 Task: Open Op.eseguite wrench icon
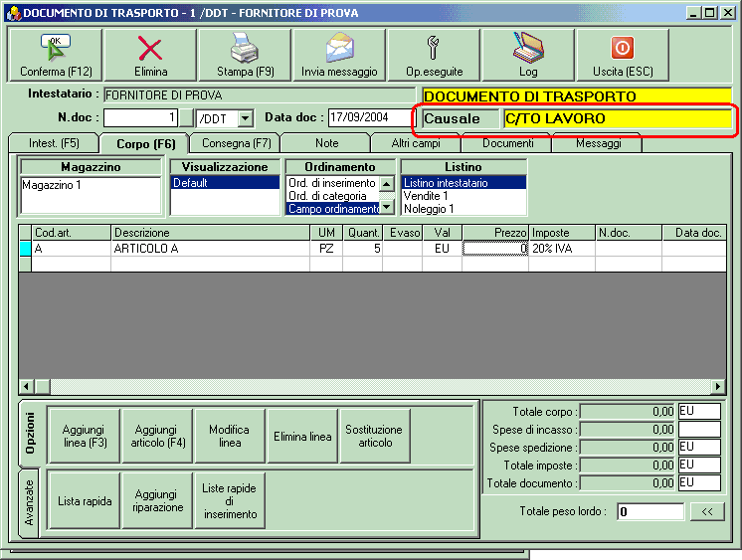tap(434, 48)
